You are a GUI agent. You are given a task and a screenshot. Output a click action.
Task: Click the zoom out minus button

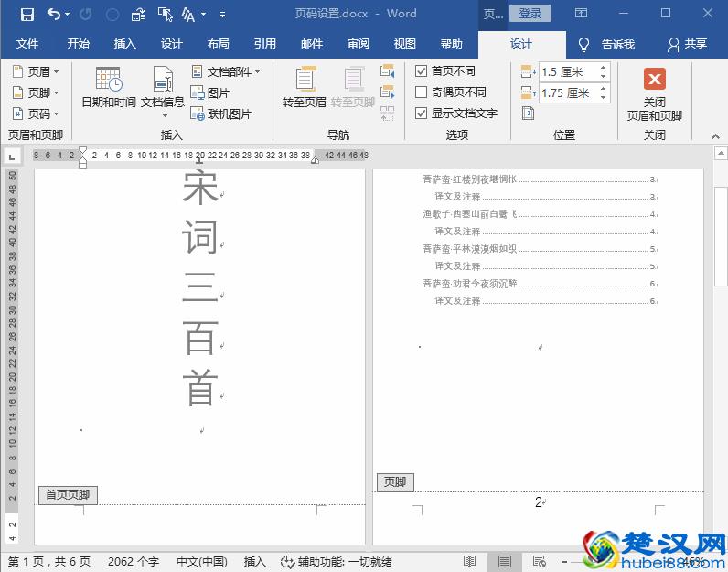tap(564, 562)
